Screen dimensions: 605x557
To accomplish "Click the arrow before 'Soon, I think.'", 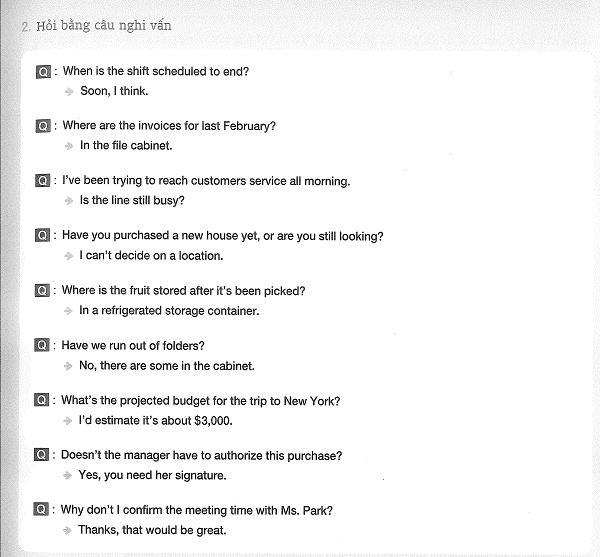I will coord(69,91).
